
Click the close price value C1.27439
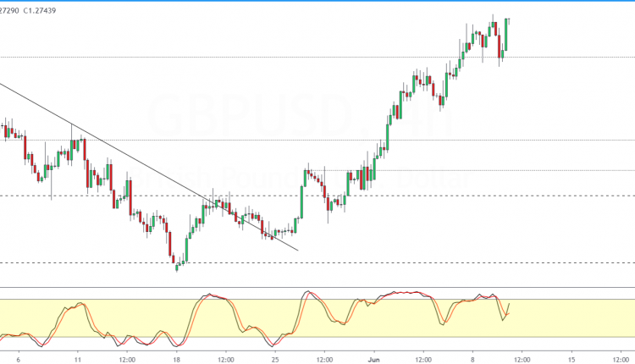tap(40, 10)
